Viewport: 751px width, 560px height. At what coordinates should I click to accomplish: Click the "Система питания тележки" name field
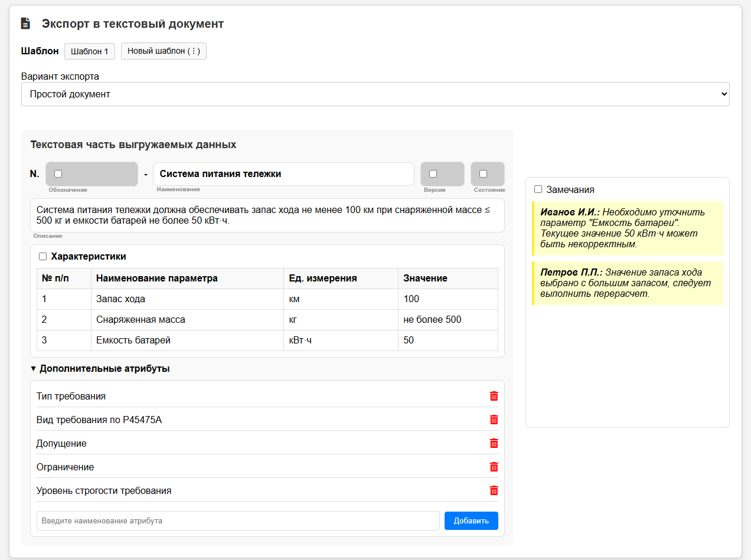pos(283,174)
